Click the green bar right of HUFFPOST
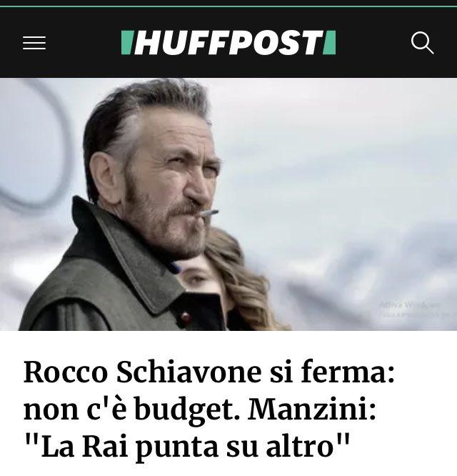 coord(330,42)
